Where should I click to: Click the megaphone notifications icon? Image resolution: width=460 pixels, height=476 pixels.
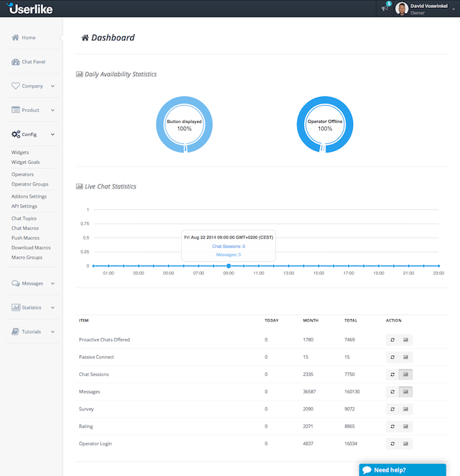click(x=385, y=9)
